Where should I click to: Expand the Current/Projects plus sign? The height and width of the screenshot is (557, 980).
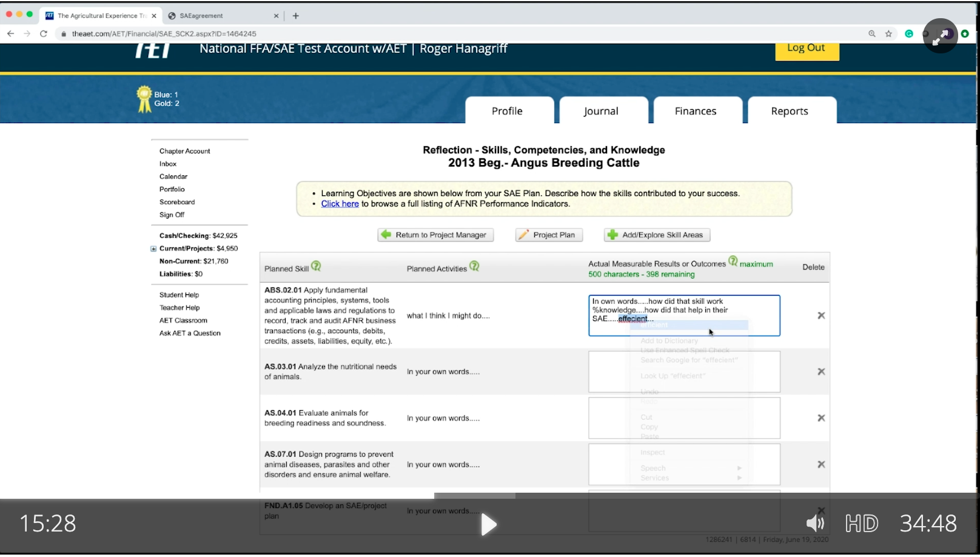153,249
